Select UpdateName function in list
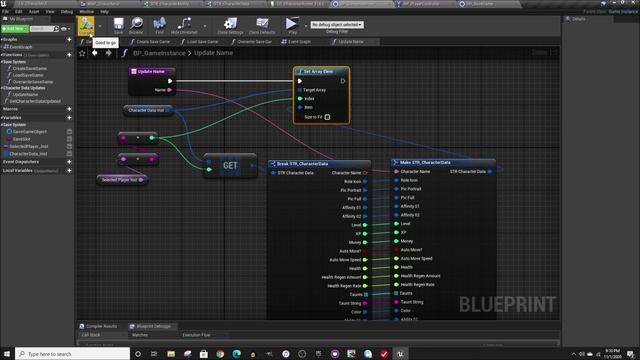This screenshot has width=640, height=360. (x=25, y=95)
